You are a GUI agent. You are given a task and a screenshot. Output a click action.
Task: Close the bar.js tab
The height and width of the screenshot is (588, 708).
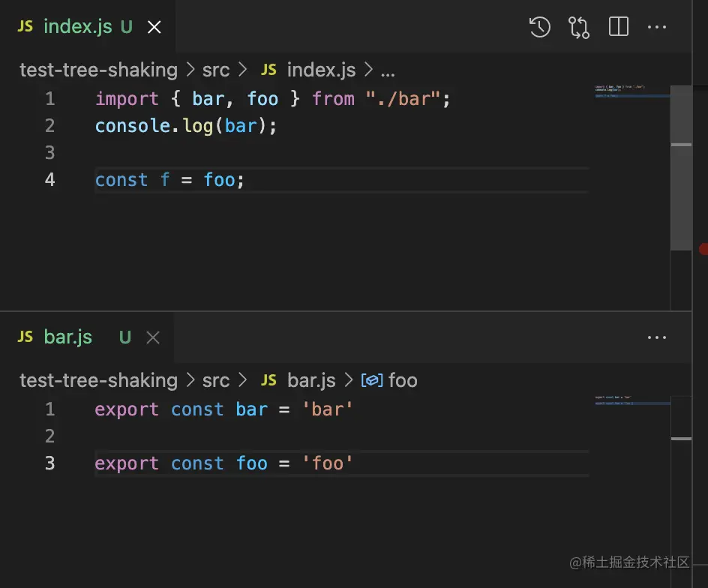point(153,337)
